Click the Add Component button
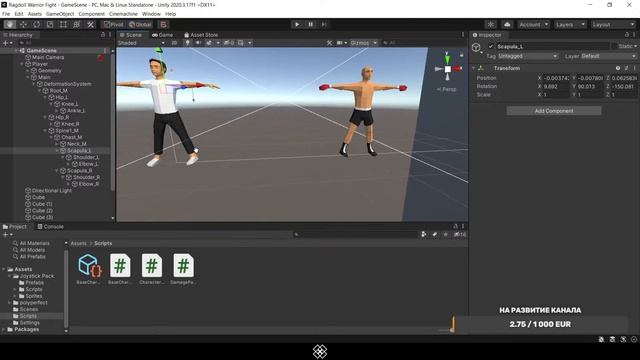 pyautogui.click(x=554, y=111)
